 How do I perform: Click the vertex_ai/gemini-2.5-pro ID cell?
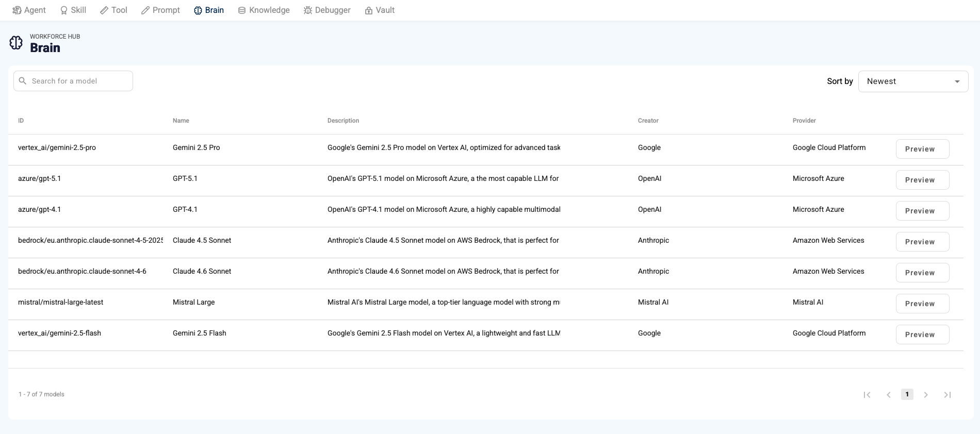pyautogui.click(x=57, y=147)
